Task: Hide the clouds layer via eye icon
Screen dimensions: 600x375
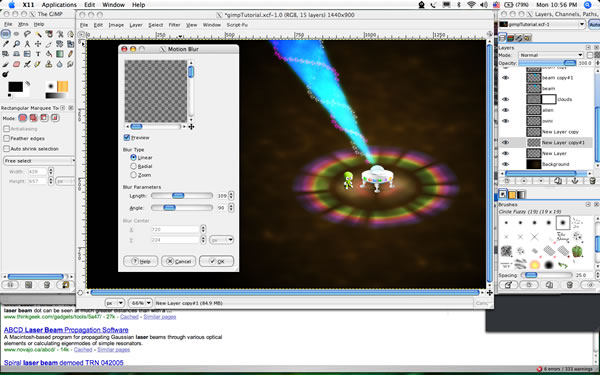Action: pos(505,99)
